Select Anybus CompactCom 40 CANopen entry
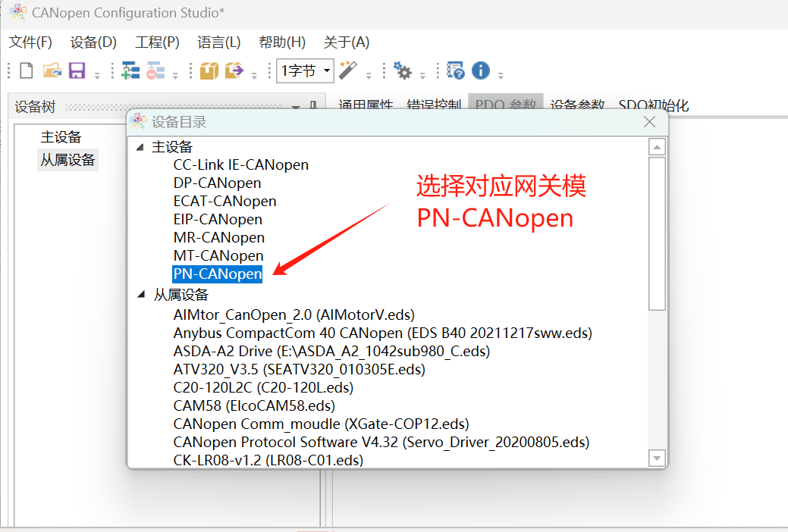The width and height of the screenshot is (788, 532). click(383, 333)
